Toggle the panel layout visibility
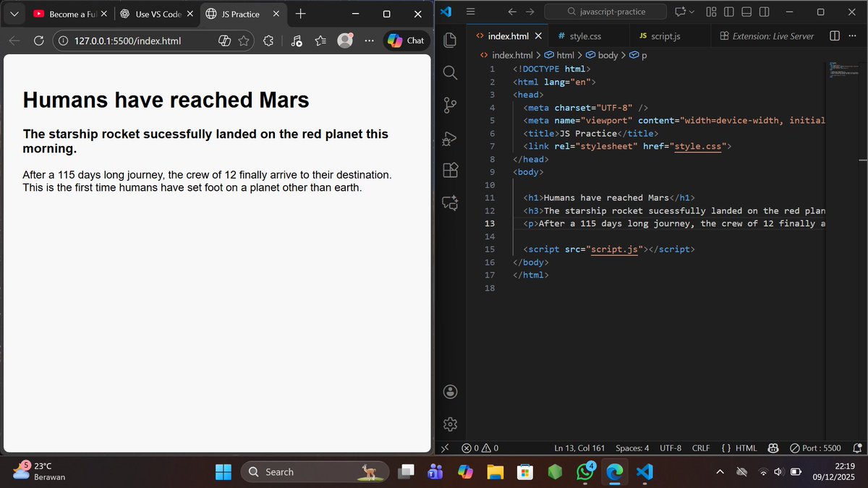The width and height of the screenshot is (868, 488). click(x=747, y=11)
